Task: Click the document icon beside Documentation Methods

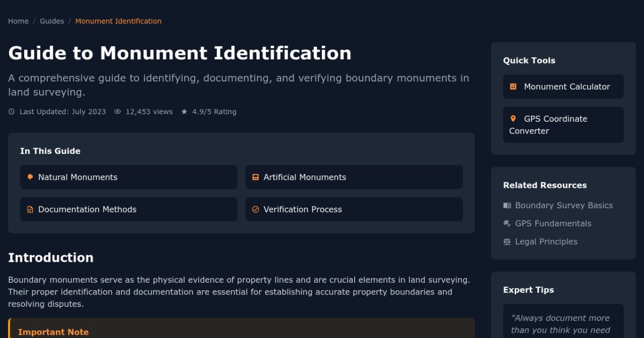Action: pyautogui.click(x=30, y=209)
